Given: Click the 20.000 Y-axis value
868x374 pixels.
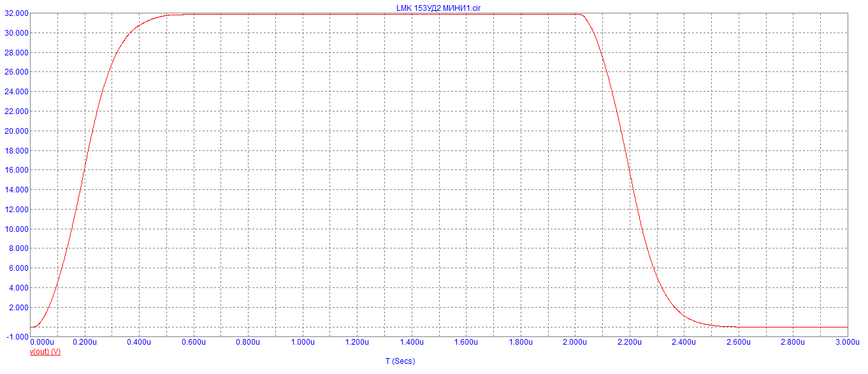Looking at the screenshot, I should click(16, 131).
